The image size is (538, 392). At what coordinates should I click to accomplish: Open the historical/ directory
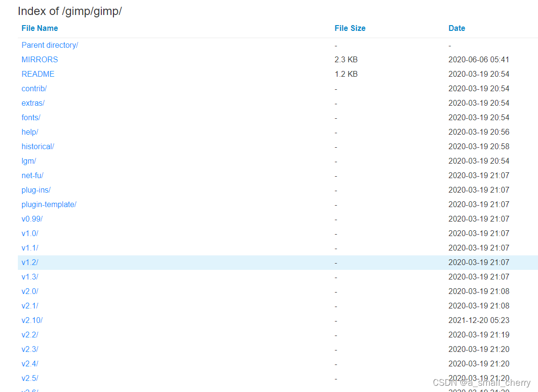pos(38,147)
